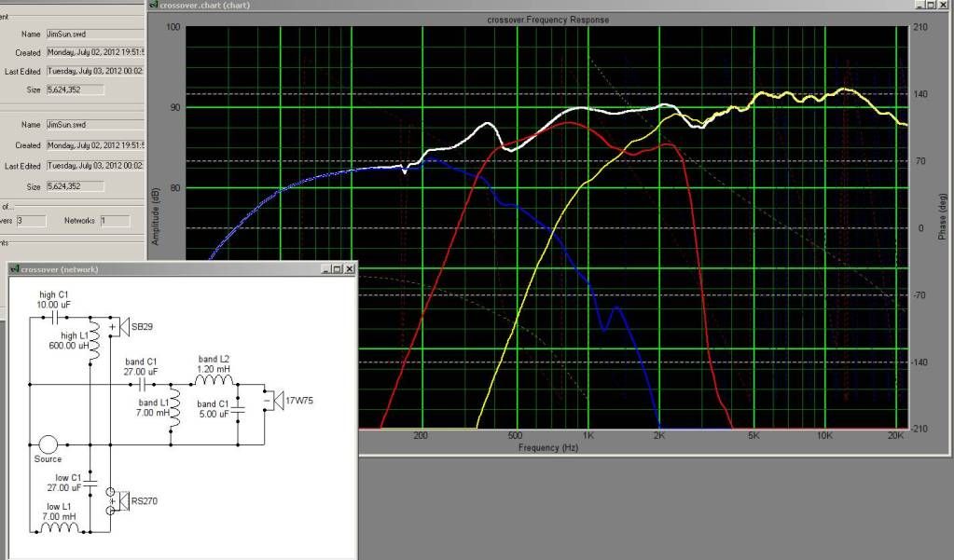The width and height of the screenshot is (954, 560).
Task: Click the '600.00 uH' value label
Action: 69,346
